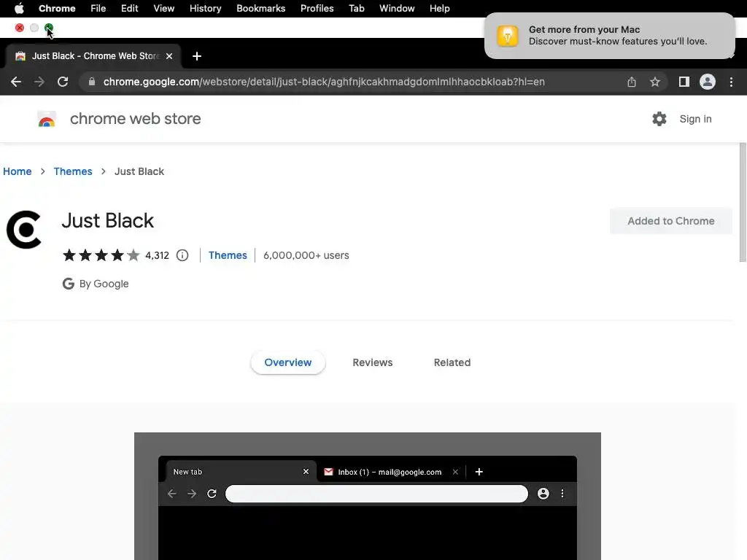Open the Profiles menu

coord(317,9)
